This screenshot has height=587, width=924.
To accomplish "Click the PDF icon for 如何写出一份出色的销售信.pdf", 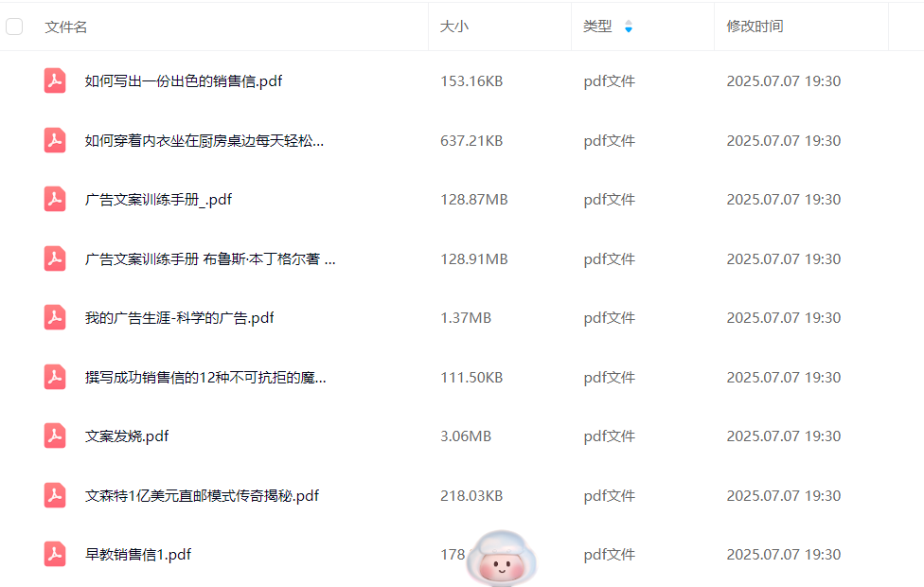I will (x=55, y=81).
